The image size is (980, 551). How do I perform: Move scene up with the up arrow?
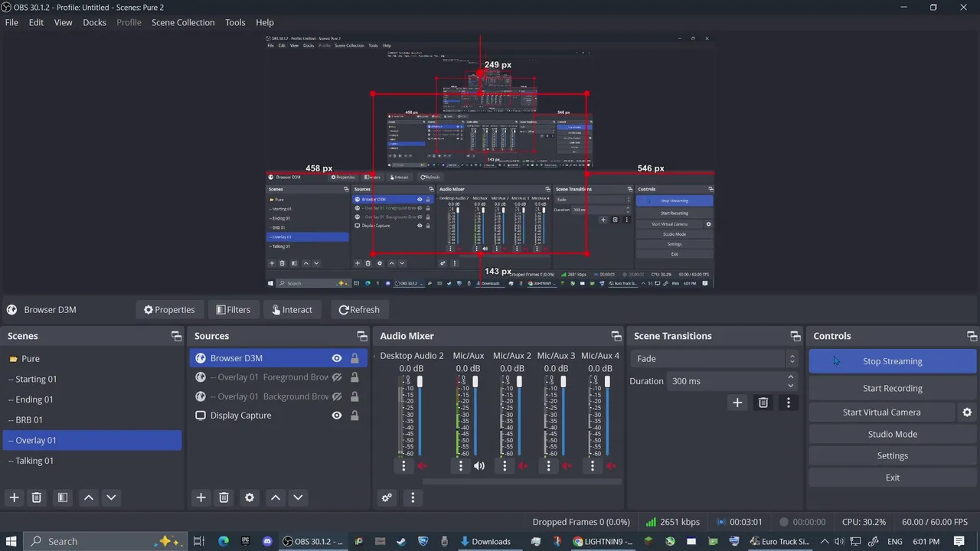pos(89,497)
